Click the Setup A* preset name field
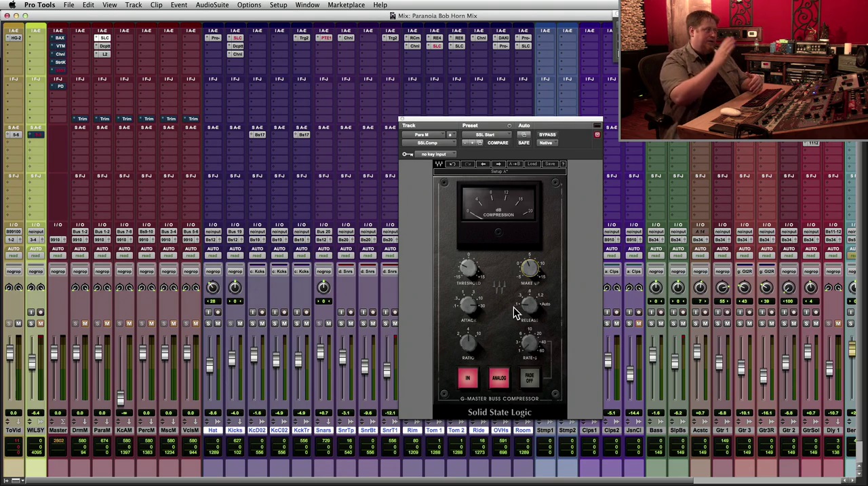 [x=500, y=172]
